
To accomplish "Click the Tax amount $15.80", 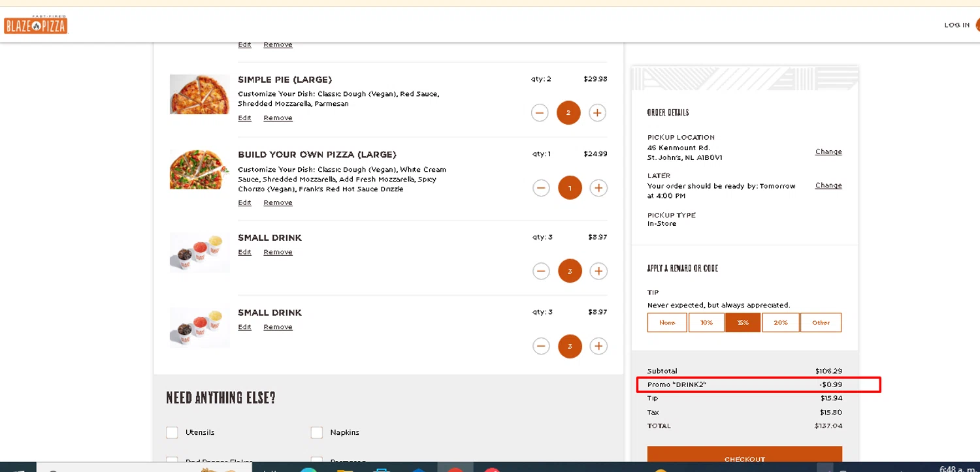I will click(831, 413).
